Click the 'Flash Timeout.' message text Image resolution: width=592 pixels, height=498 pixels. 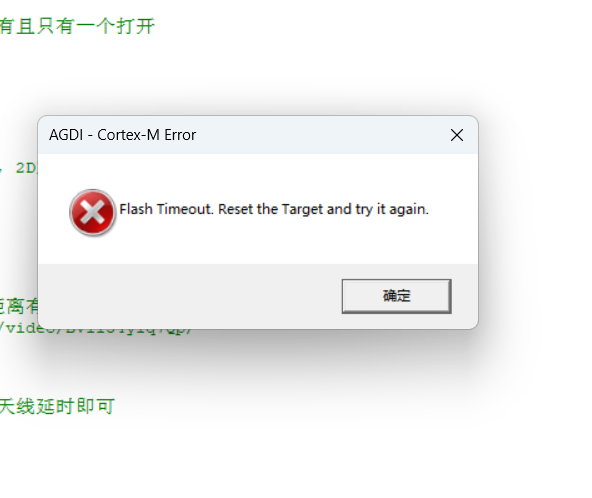pos(166,209)
